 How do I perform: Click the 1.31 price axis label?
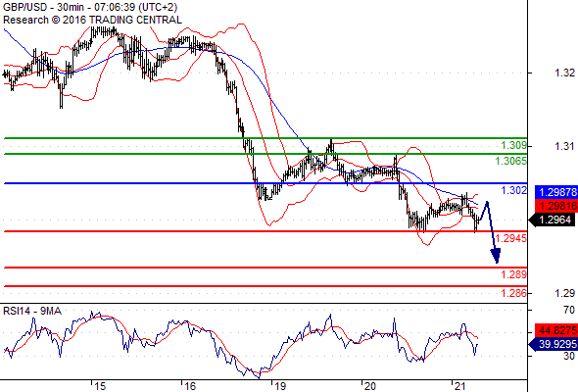564,146
